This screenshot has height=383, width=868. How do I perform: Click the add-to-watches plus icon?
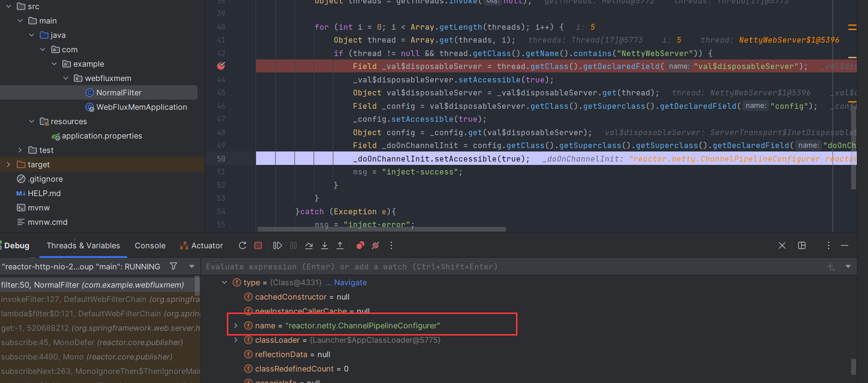point(831,267)
